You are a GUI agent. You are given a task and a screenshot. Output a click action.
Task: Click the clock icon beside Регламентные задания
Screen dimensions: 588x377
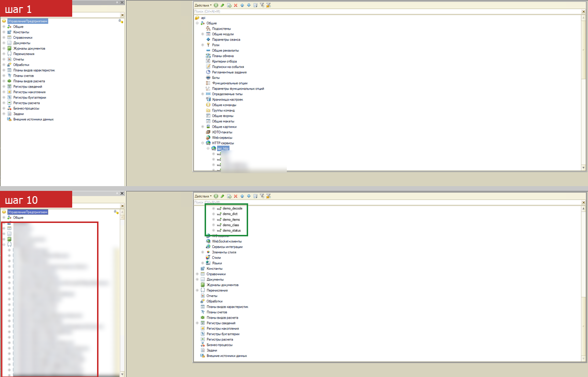point(208,72)
